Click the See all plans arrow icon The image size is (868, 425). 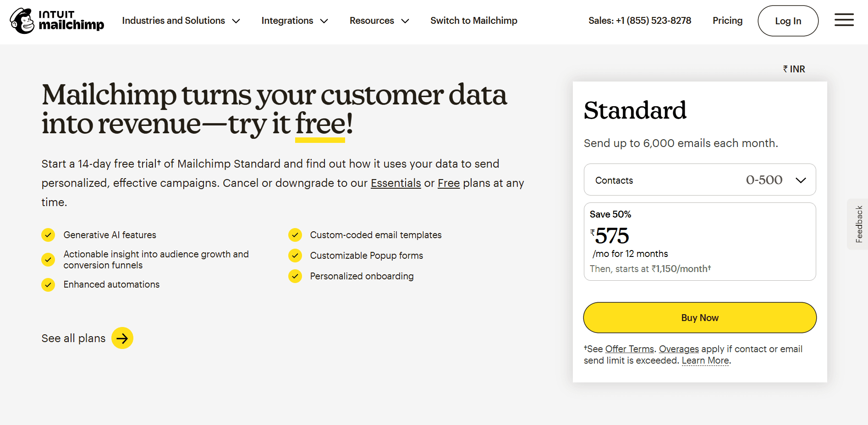tap(122, 338)
